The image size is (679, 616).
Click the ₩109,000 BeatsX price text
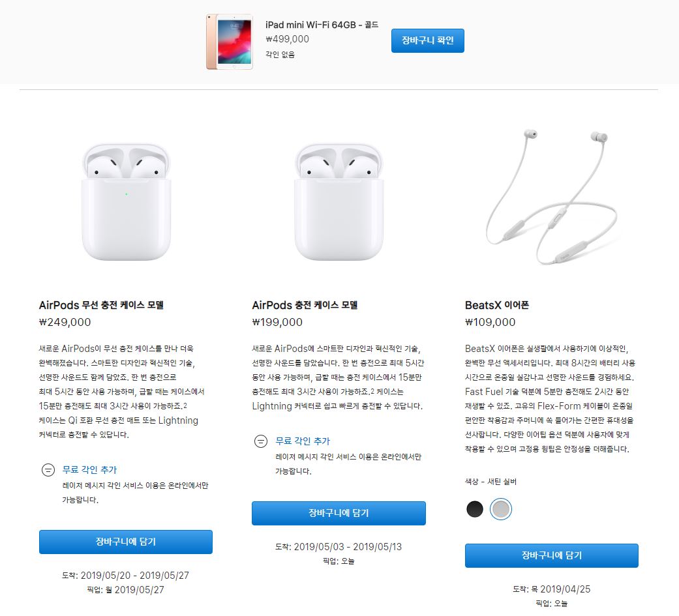click(x=490, y=322)
